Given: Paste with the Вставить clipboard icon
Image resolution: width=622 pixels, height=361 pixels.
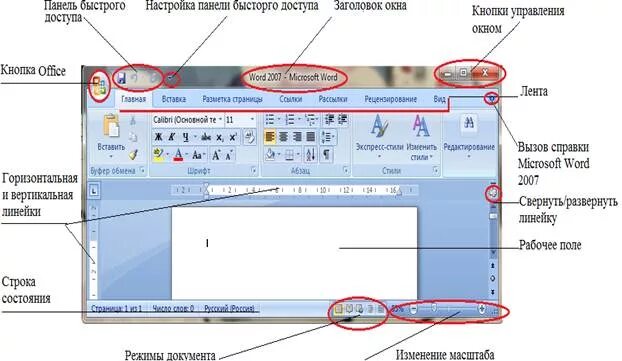Looking at the screenshot, I should (111, 125).
